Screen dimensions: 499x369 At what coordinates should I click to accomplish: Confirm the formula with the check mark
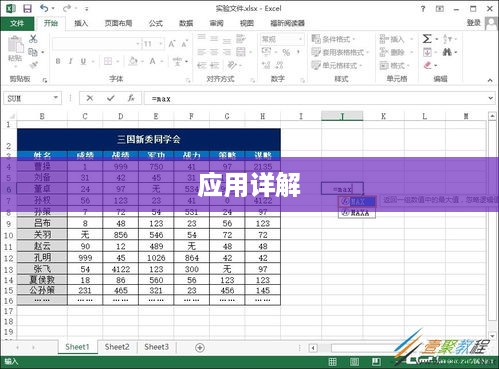point(111,98)
